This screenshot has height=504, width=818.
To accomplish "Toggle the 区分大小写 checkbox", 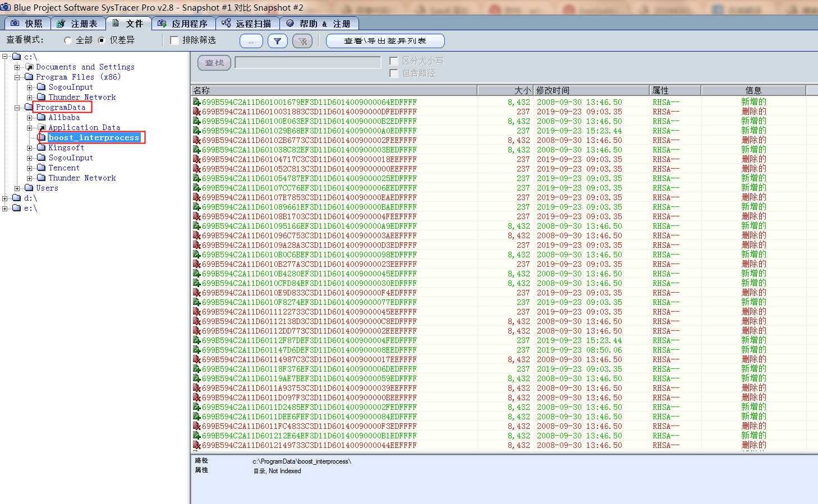I will click(394, 61).
